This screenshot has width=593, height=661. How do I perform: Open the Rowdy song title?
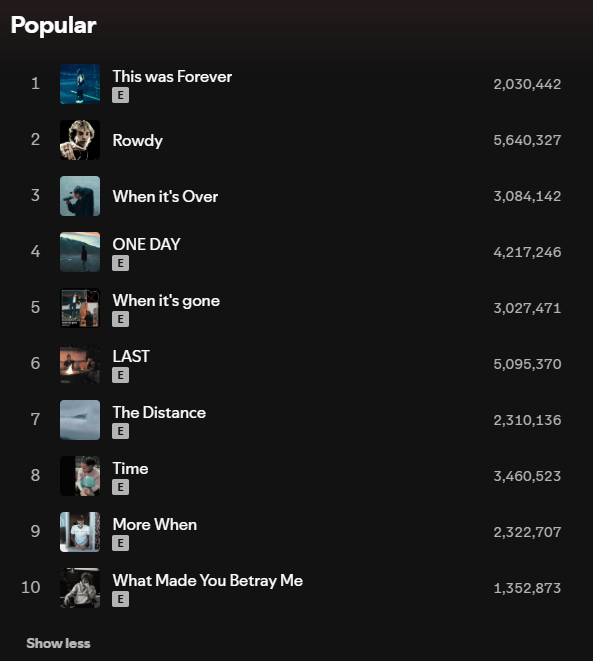137,140
